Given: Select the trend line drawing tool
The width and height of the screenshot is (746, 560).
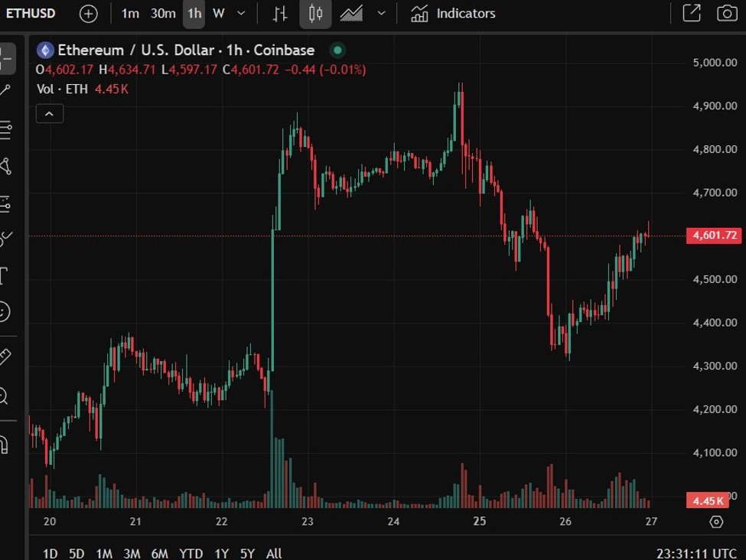Looking at the screenshot, I should point(8,86).
